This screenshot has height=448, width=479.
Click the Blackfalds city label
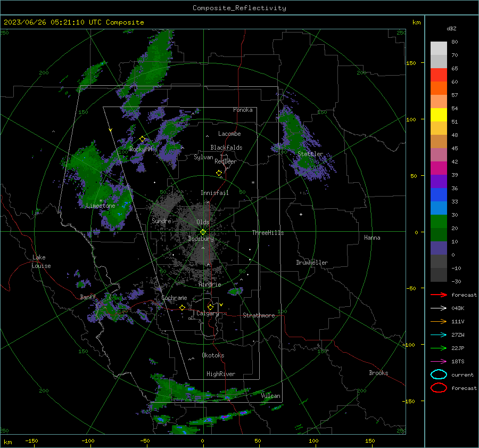pyautogui.click(x=226, y=148)
